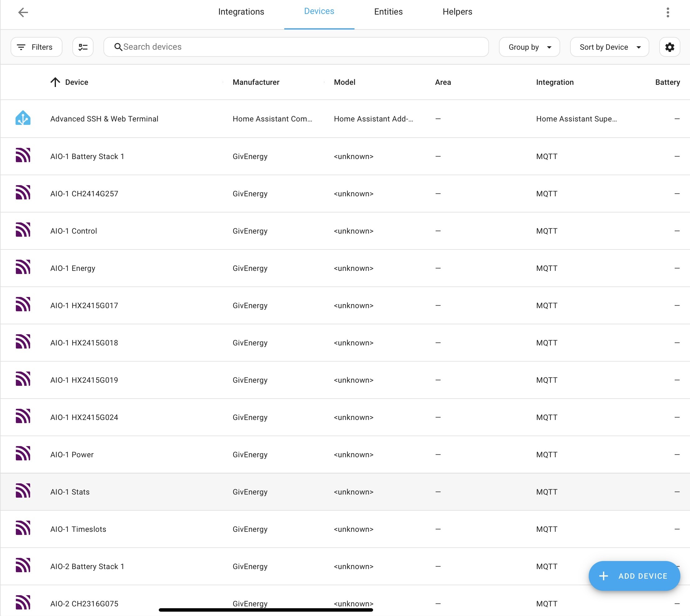Click Home Assistant Supe… integration cell
Viewport: 690px width, 616px height.
(576, 119)
